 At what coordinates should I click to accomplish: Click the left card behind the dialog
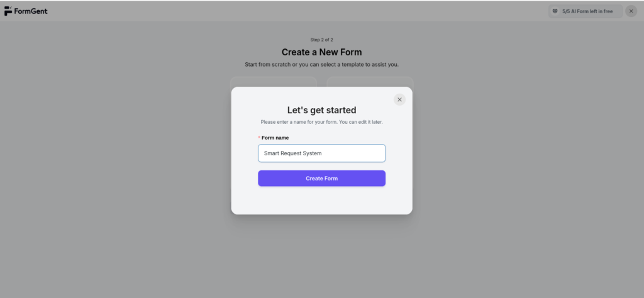[274, 81]
